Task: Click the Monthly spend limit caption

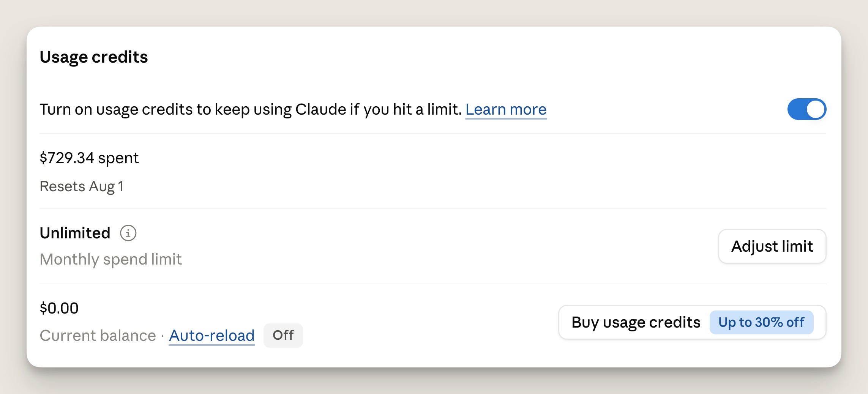Action: pos(111,259)
